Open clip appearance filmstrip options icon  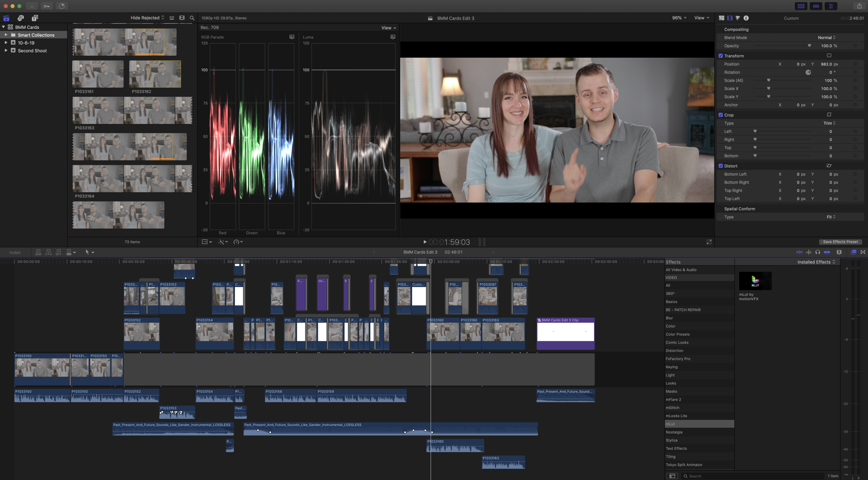[x=182, y=18]
